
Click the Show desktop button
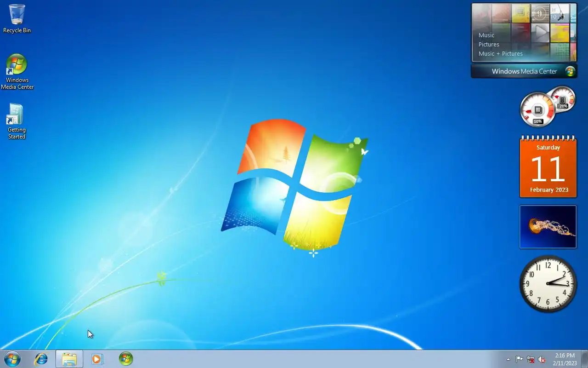pos(584,359)
